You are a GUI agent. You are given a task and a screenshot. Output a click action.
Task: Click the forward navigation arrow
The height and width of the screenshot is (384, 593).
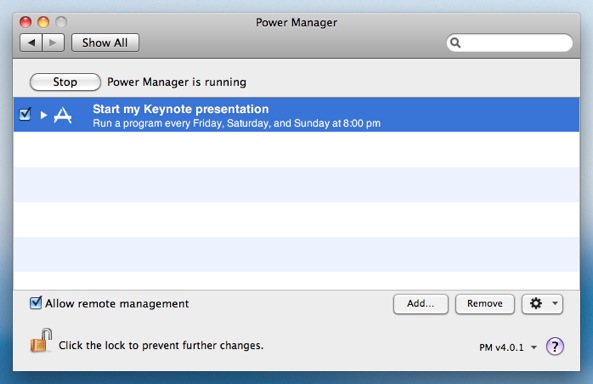coord(53,42)
